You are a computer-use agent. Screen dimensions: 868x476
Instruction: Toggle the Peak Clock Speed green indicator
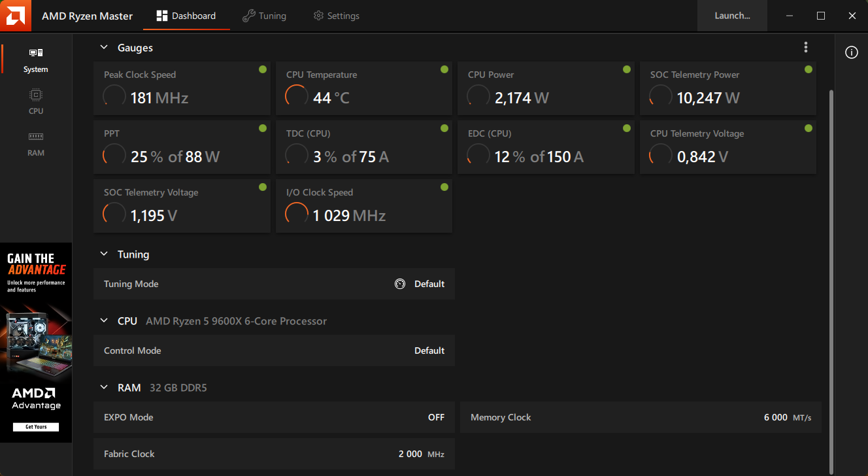click(x=262, y=69)
